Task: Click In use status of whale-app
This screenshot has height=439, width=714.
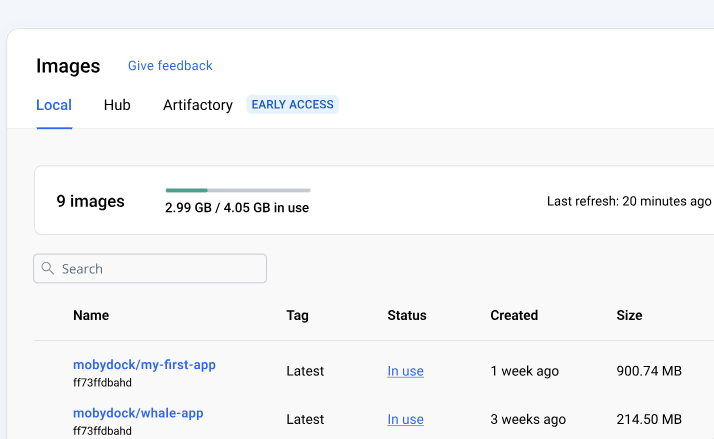Action: point(405,419)
